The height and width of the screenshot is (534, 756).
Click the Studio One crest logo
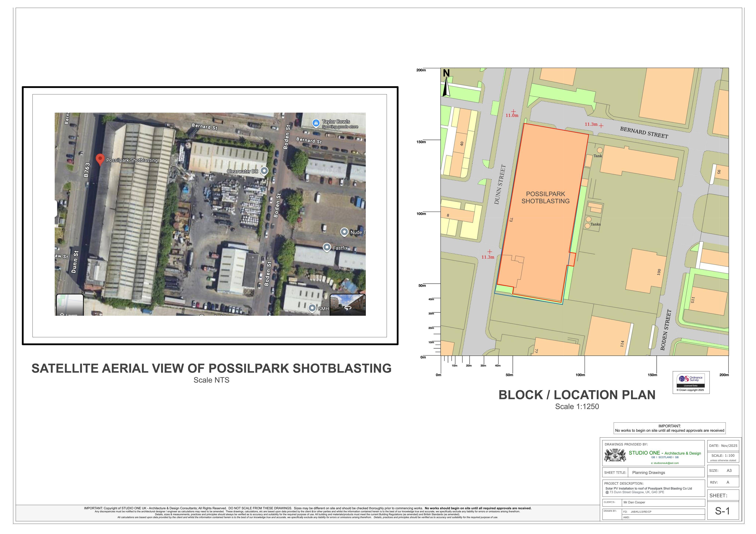coord(615,455)
